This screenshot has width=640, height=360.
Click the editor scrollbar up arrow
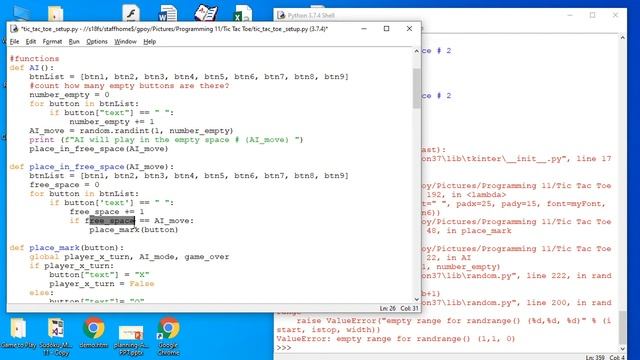pyautogui.click(x=416, y=51)
